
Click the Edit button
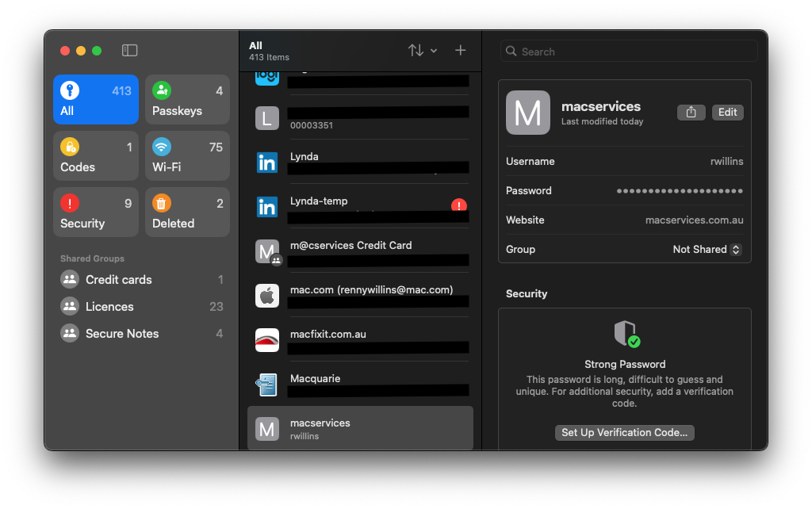728,113
